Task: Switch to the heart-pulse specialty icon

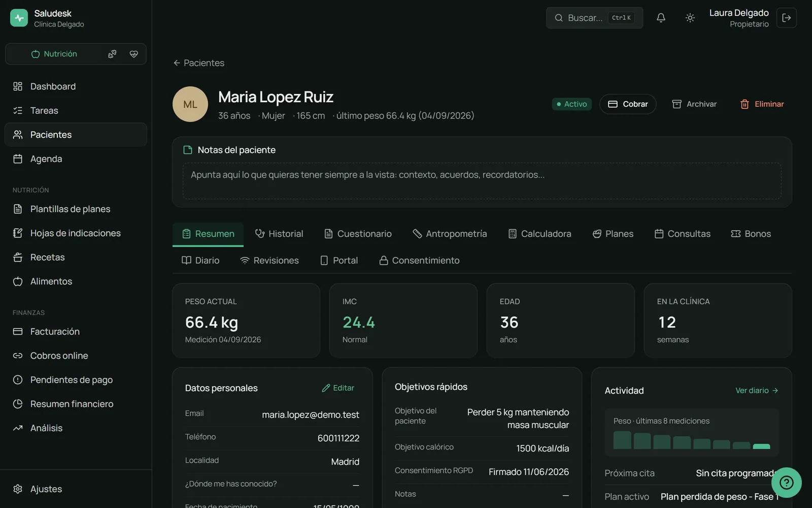Action: click(134, 54)
